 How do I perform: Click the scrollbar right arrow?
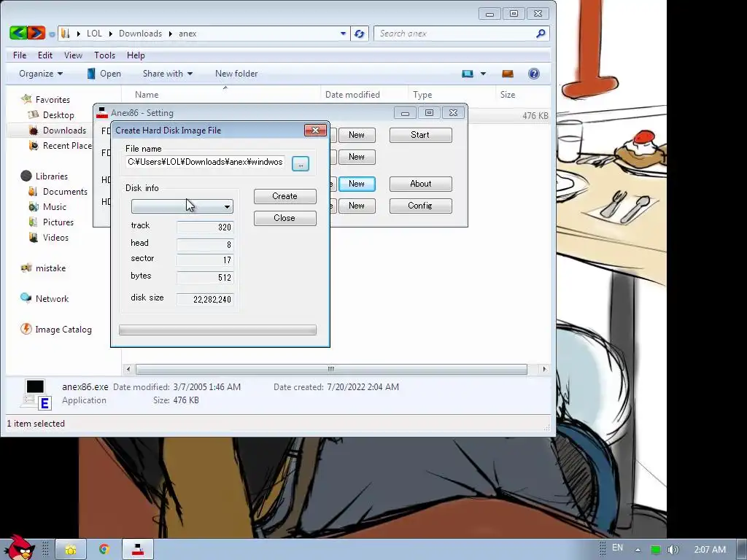pyautogui.click(x=544, y=369)
